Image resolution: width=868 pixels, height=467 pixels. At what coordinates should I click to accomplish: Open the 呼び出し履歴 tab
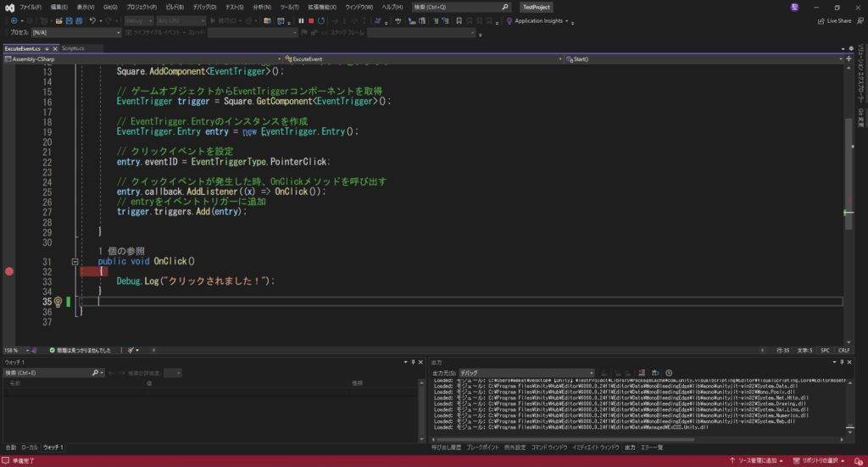pyautogui.click(x=446, y=448)
